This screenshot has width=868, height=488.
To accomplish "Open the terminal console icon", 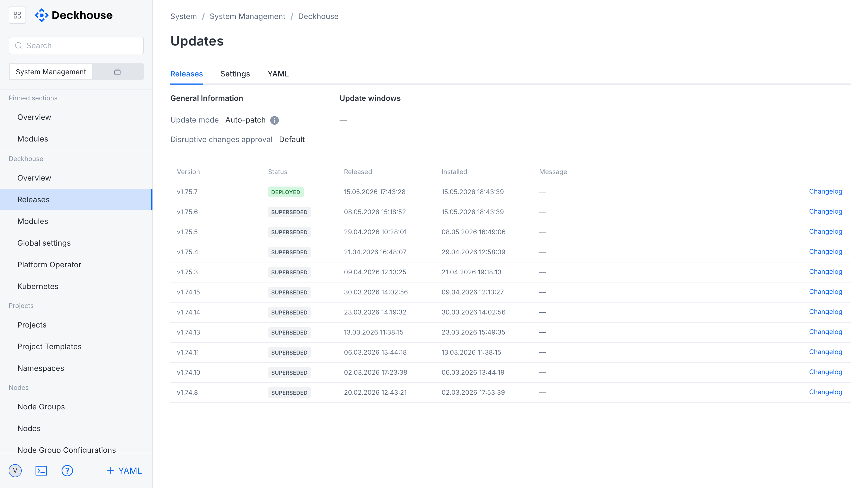I will pos(41,470).
